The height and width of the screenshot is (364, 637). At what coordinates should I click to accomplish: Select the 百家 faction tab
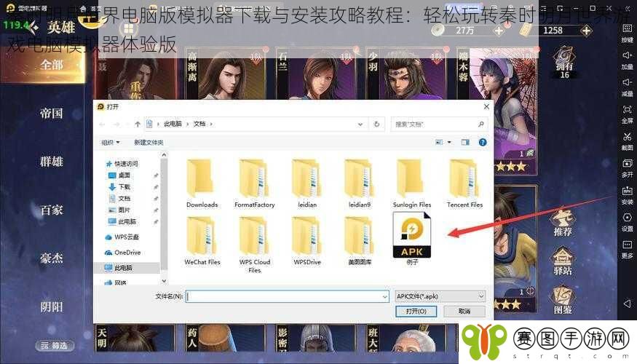tap(52, 210)
